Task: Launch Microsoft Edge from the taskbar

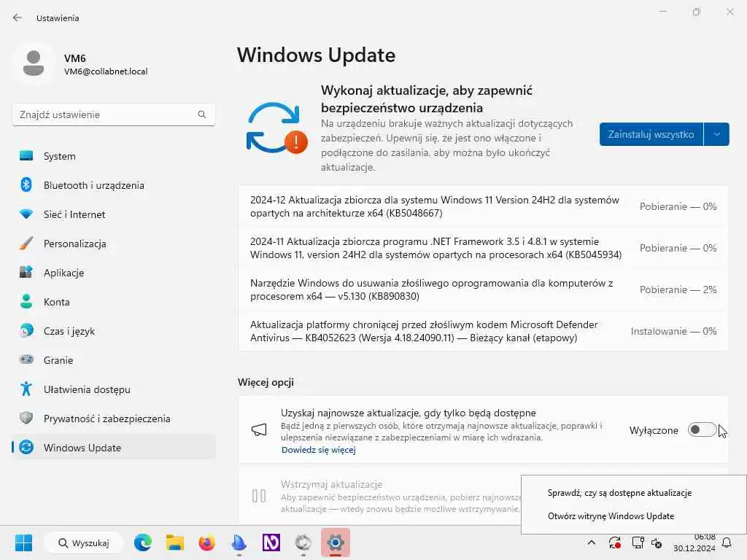Action: click(x=142, y=542)
